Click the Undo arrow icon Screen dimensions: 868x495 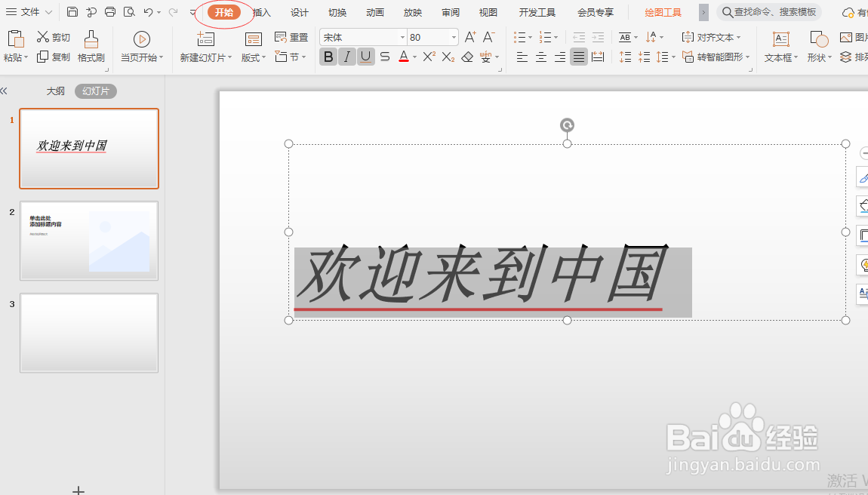point(148,11)
